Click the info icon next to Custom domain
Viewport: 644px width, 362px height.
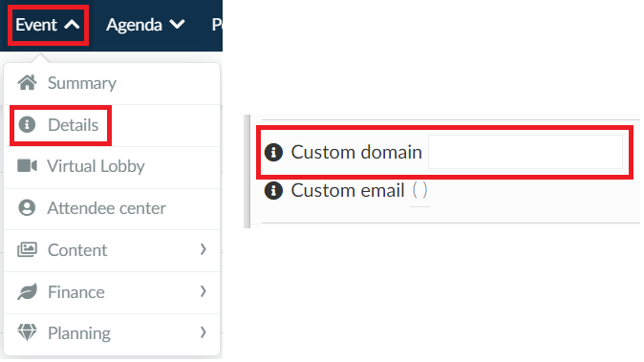click(273, 152)
